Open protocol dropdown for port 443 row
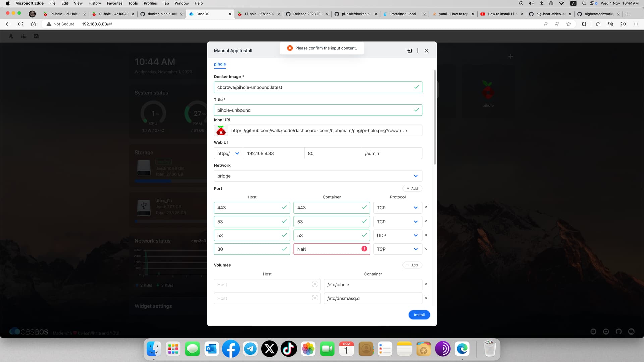Image resolution: width=644 pixels, height=362 pixels. click(x=397, y=208)
